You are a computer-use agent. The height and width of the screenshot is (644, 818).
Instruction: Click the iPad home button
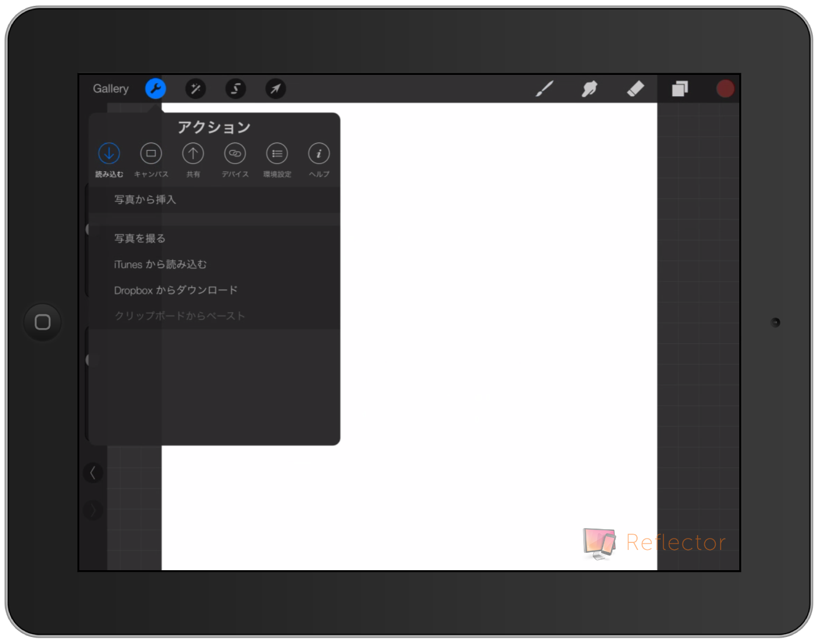tap(42, 322)
